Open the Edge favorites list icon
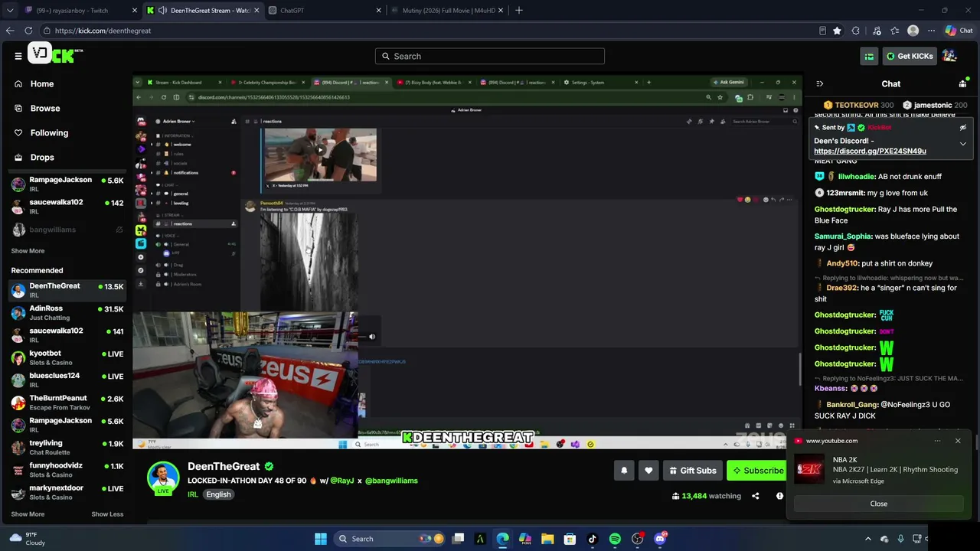Image resolution: width=980 pixels, height=551 pixels. (x=894, y=31)
